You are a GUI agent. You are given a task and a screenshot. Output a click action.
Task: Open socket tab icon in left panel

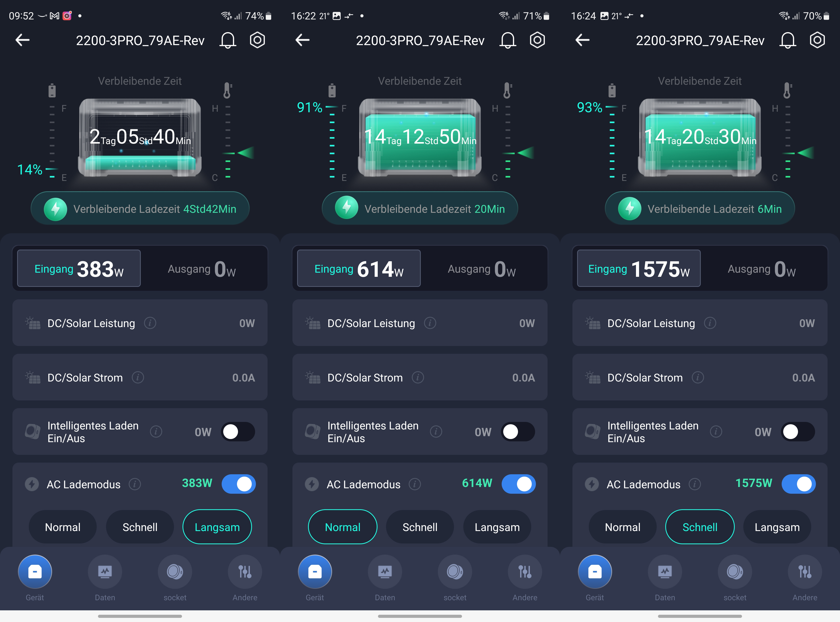pyautogui.click(x=175, y=571)
